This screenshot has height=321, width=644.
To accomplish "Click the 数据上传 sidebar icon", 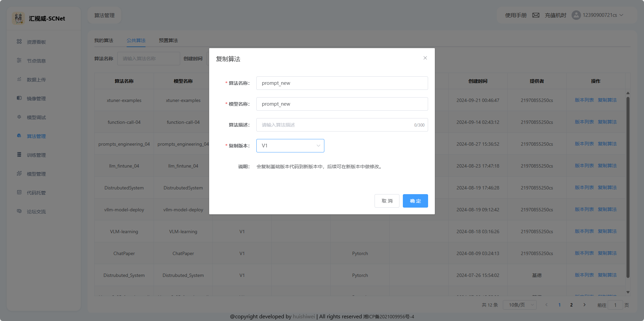I will point(19,79).
